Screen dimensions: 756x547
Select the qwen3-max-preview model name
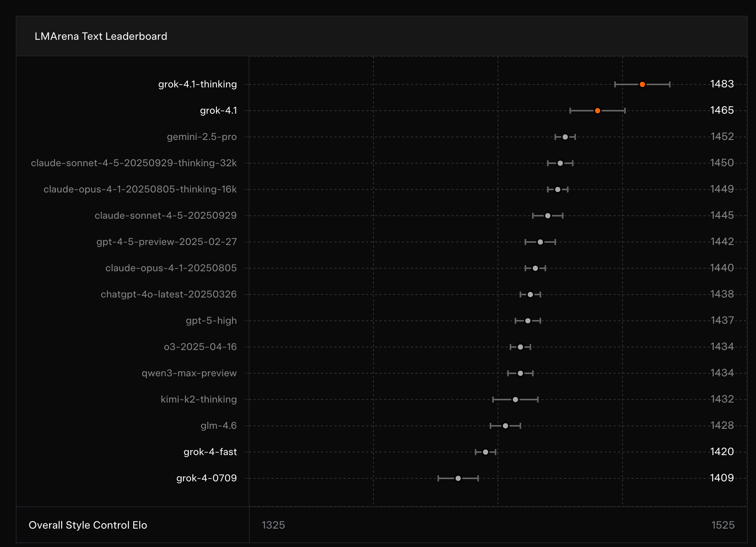click(x=189, y=373)
